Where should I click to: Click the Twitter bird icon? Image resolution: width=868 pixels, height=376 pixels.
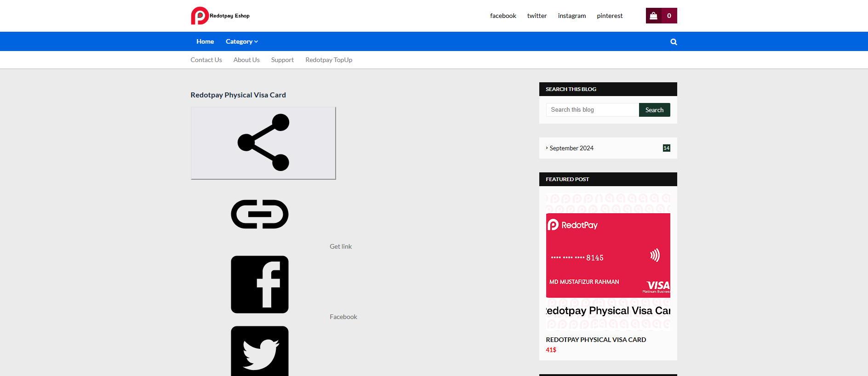click(260, 351)
